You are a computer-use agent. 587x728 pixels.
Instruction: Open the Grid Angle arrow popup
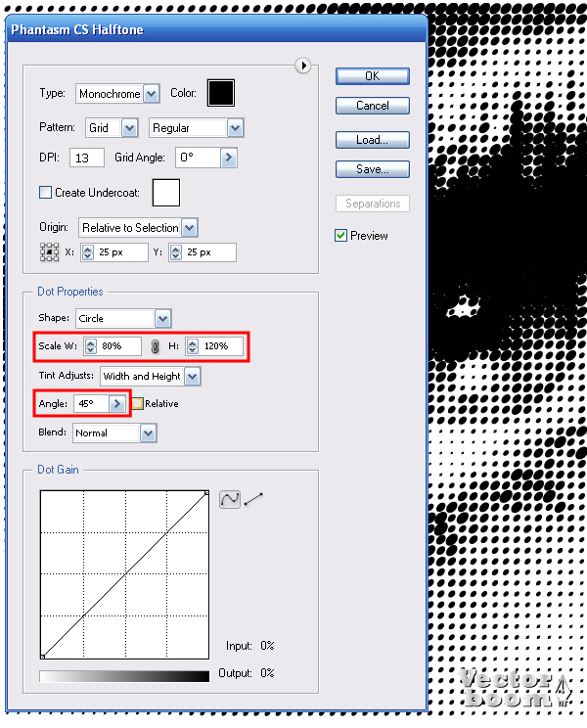click(x=228, y=158)
